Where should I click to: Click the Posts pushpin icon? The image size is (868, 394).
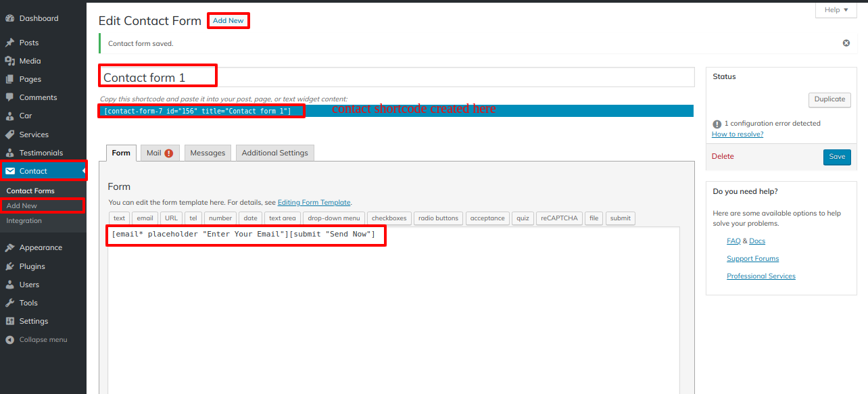[10, 43]
